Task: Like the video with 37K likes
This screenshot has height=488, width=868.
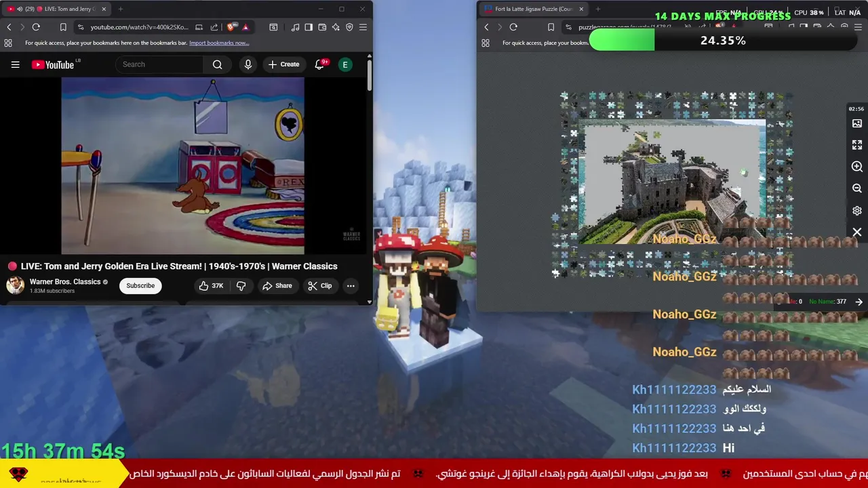Action: click(x=211, y=285)
